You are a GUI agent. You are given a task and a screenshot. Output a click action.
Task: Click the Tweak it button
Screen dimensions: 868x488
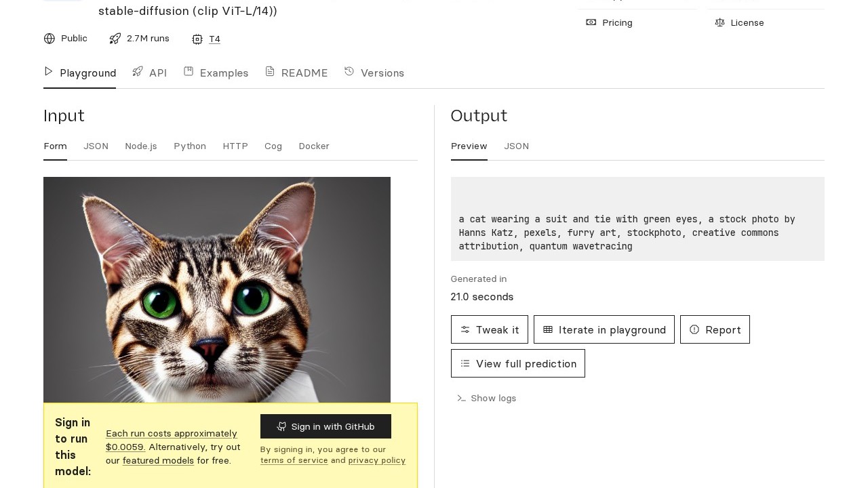tap(490, 329)
